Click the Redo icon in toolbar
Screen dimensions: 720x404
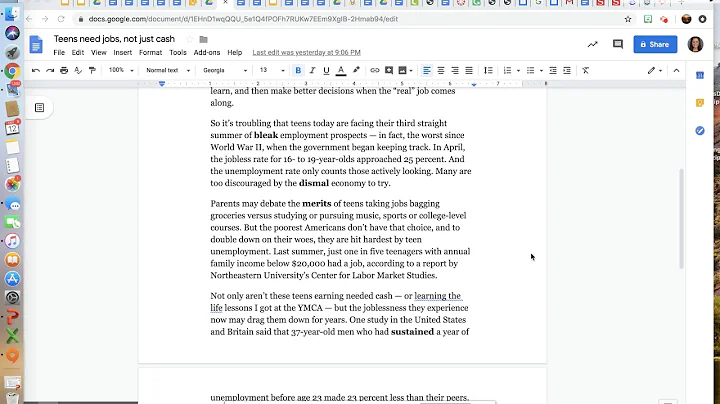50,70
